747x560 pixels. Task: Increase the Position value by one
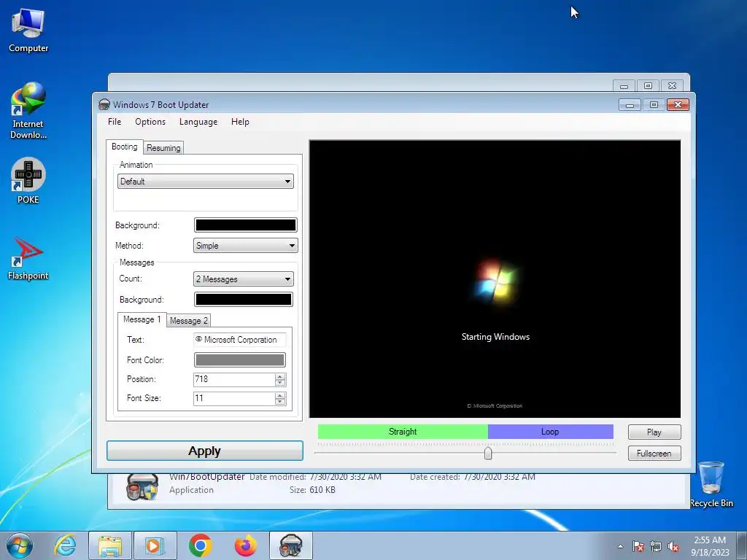(280, 377)
